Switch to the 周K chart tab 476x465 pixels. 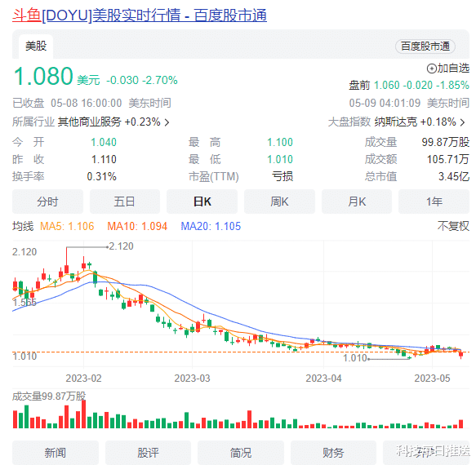(279, 201)
